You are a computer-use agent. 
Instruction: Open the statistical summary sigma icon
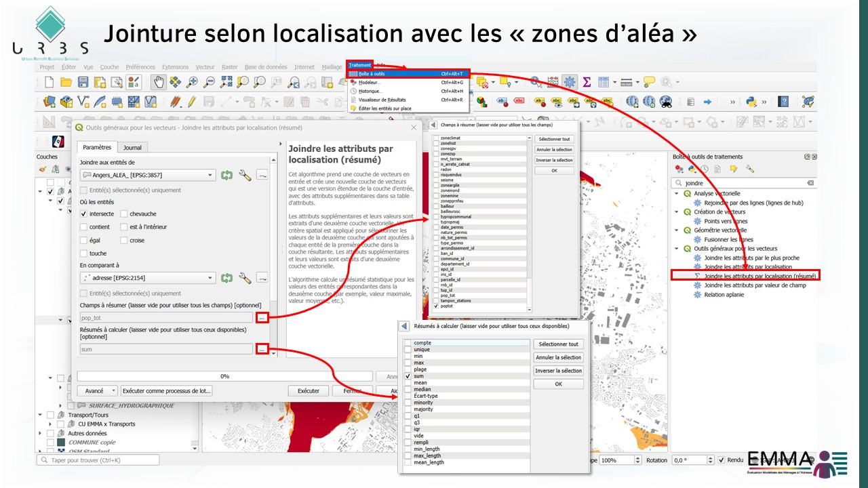(x=587, y=82)
